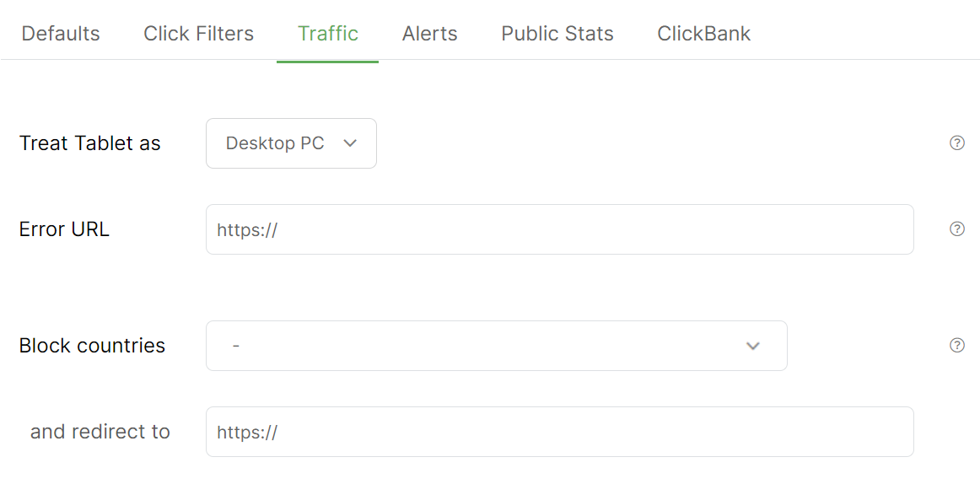Image resolution: width=980 pixels, height=484 pixels.
Task: Open the Public Stats tab
Action: (x=557, y=34)
